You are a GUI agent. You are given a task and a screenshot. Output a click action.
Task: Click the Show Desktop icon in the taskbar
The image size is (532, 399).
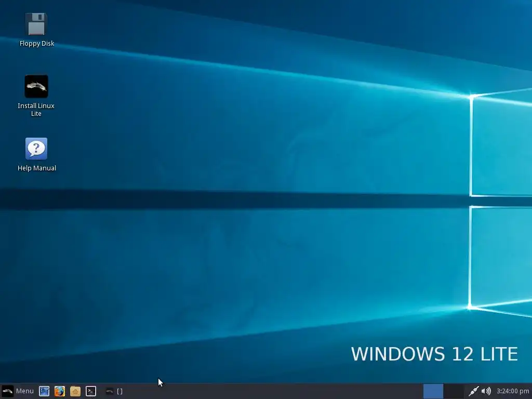click(x=44, y=391)
